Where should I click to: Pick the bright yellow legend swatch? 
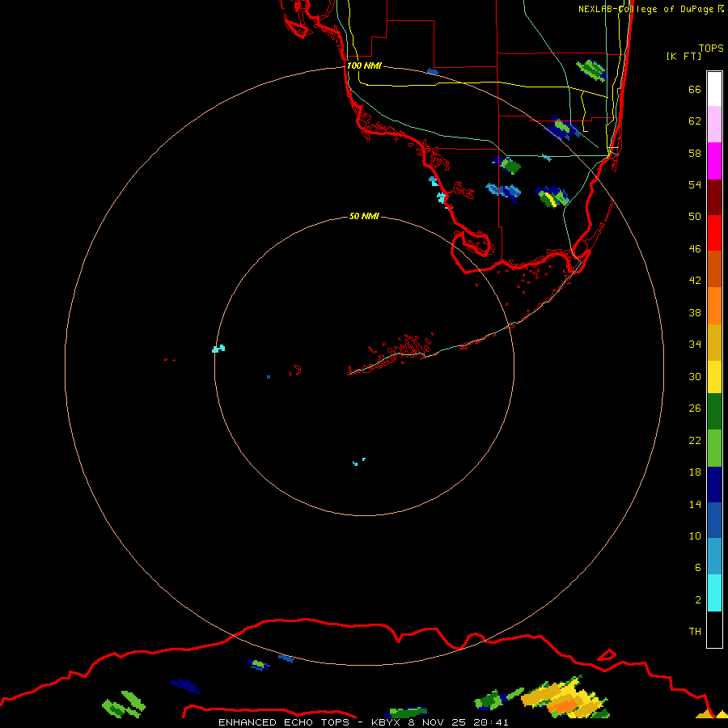(x=714, y=377)
